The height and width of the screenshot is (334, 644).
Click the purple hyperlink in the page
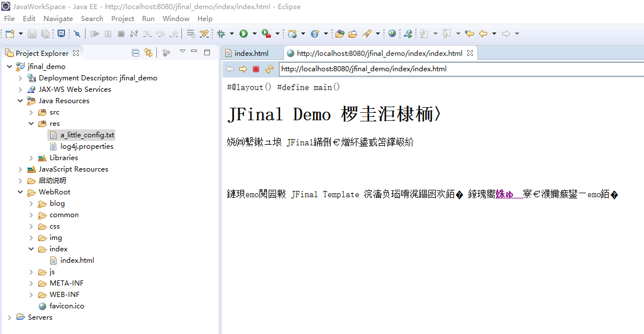tap(509, 194)
